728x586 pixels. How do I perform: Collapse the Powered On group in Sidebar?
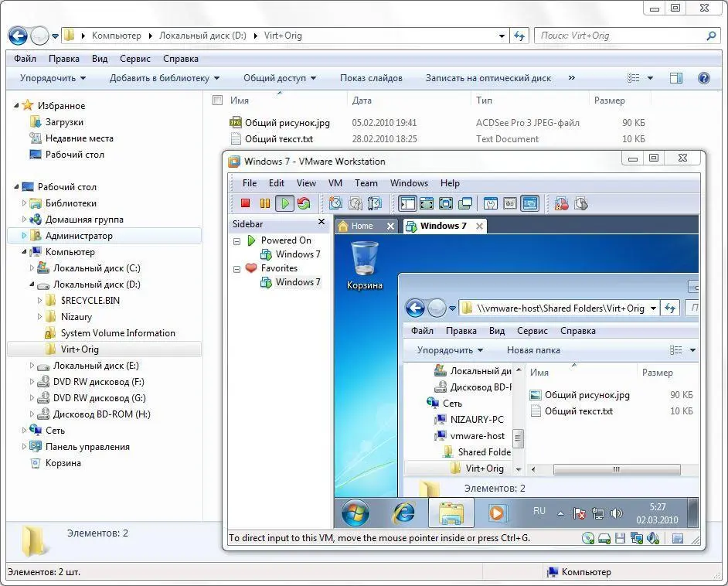coord(236,241)
